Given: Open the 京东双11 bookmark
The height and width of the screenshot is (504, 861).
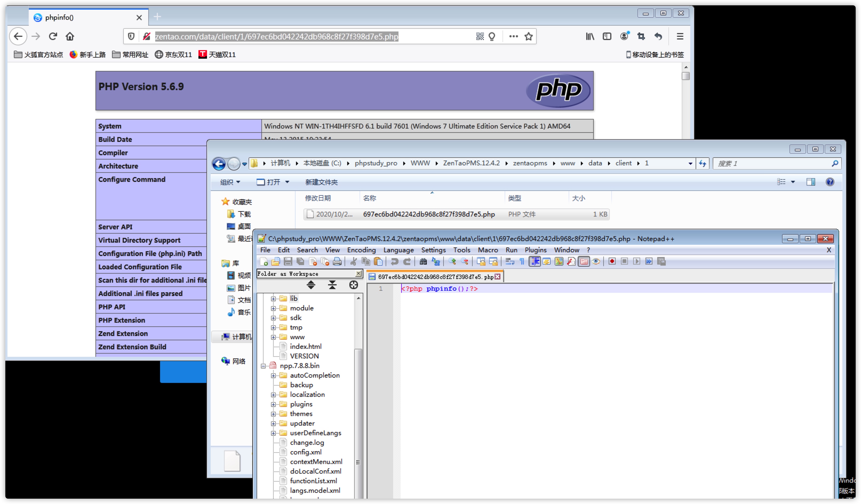Looking at the screenshot, I should point(173,55).
